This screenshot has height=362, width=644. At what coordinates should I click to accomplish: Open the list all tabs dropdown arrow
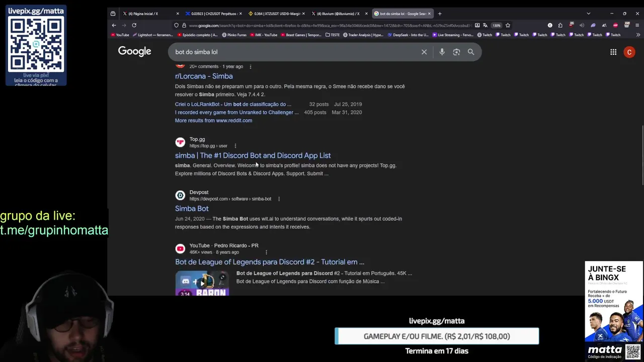pos(588,14)
